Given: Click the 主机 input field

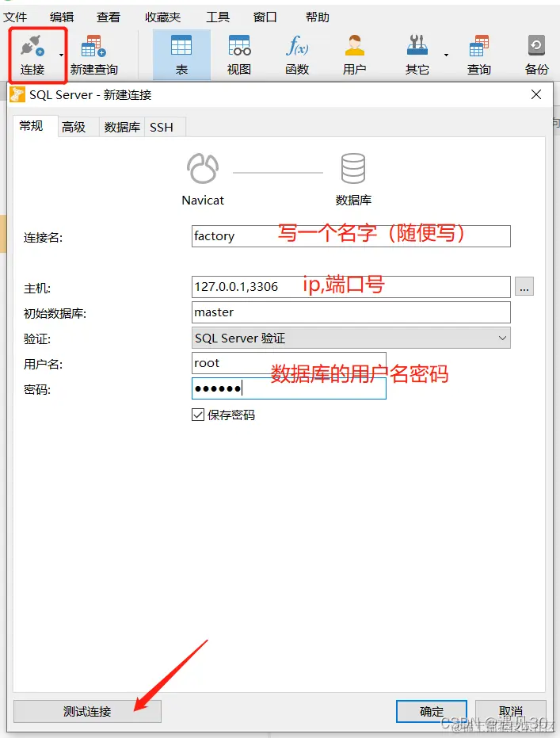Looking at the screenshot, I should click(351, 287).
